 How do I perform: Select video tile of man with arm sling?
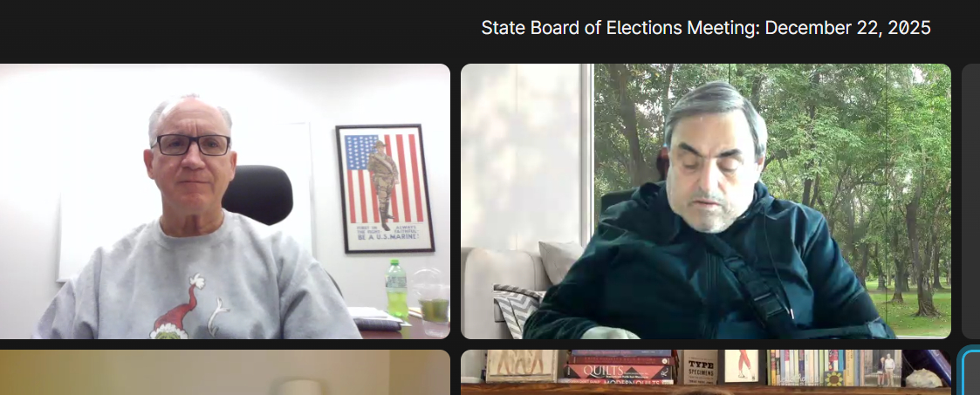706,201
